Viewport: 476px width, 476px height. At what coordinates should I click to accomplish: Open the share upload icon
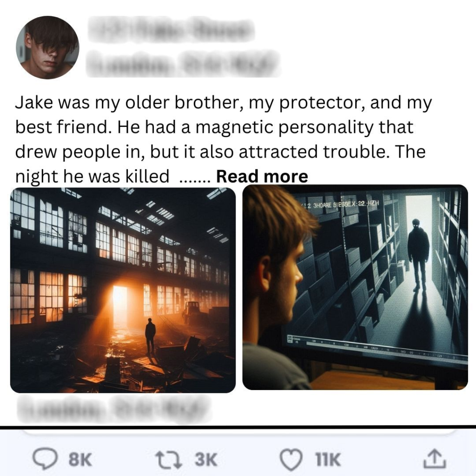point(435,458)
